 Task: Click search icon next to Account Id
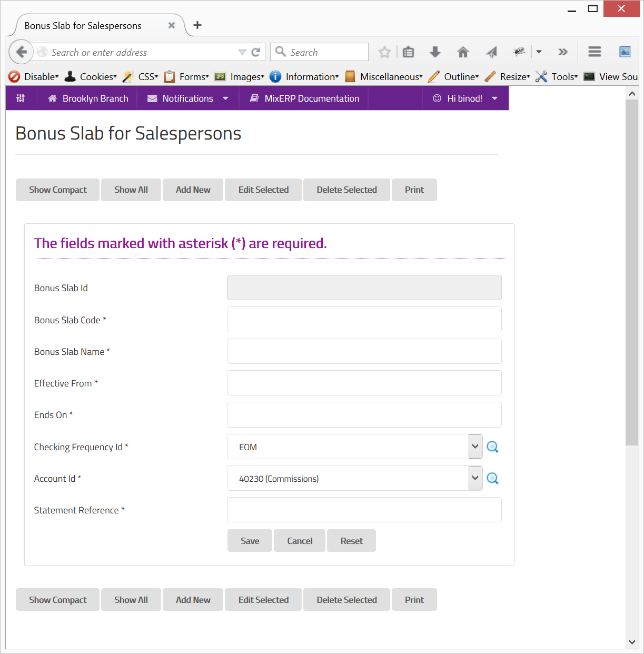[x=492, y=478]
